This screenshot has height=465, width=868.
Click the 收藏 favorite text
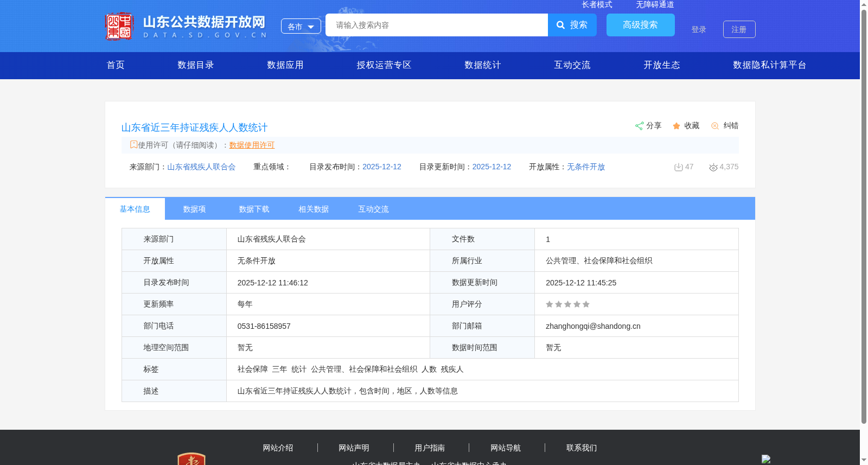click(x=692, y=125)
